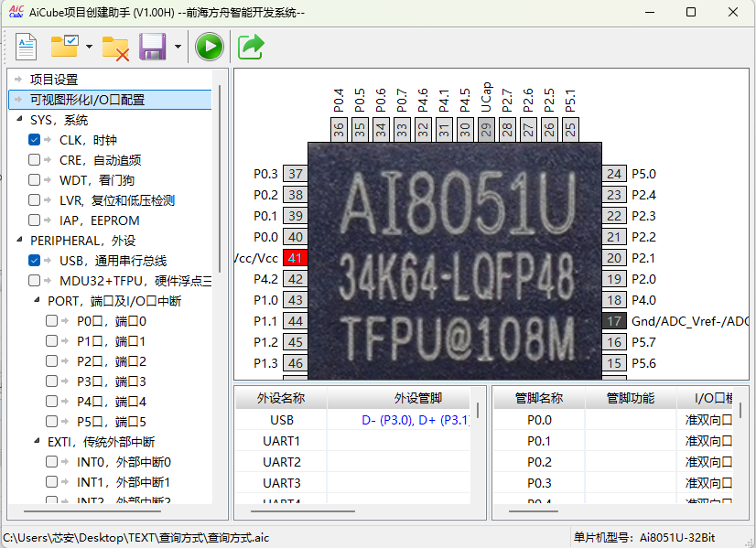Click pin 40 P0.0 on chip
The width and height of the screenshot is (756, 548).
click(x=295, y=237)
